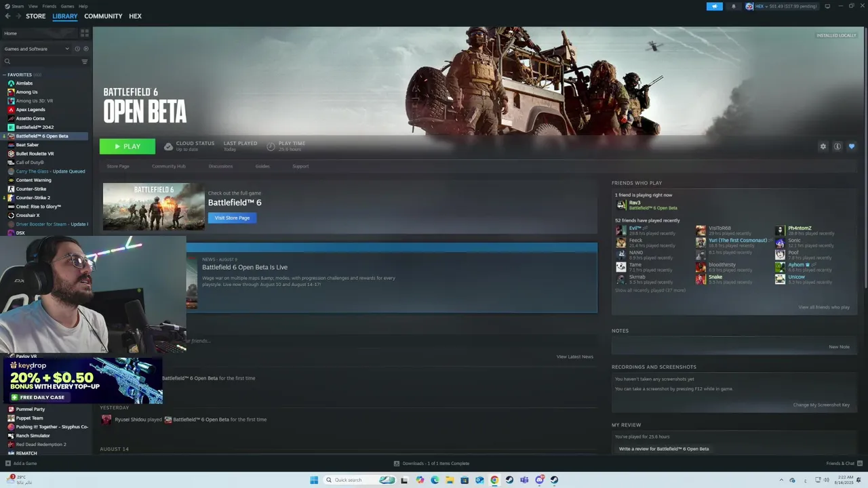This screenshot has height=488, width=868.
Task: Open Google Chrome from the taskbar
Action: (494, 480)
